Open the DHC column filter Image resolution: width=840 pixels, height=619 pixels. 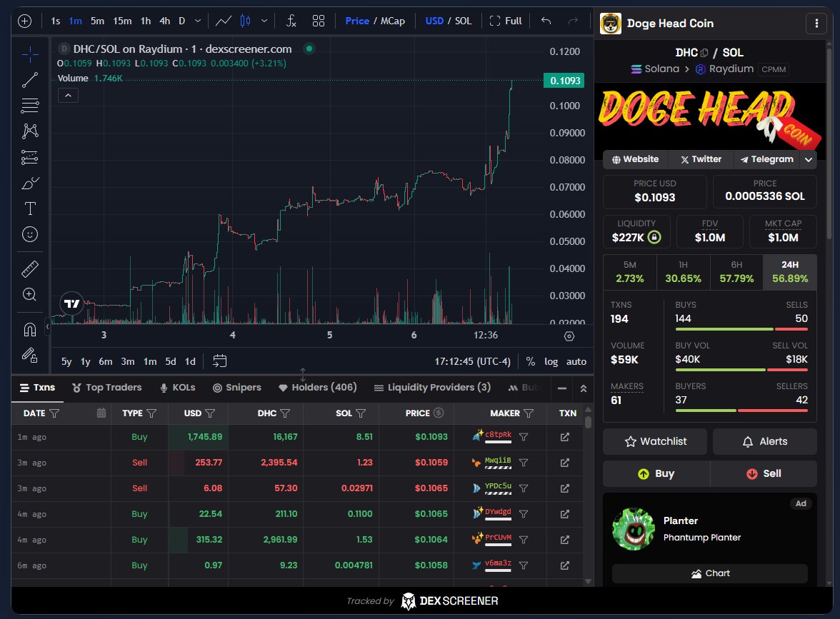tap(285, 413)
